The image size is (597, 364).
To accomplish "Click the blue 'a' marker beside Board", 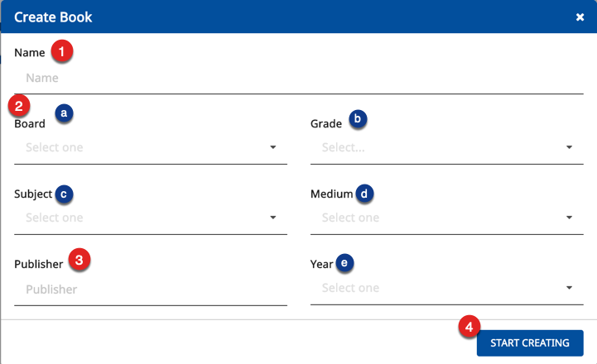I will click(x=64, y=113).
